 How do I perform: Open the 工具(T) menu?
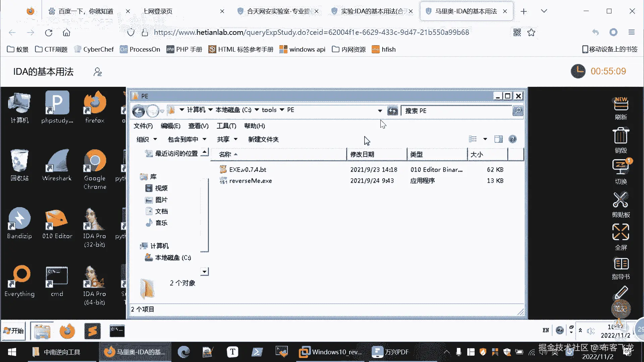pos(226,126)
